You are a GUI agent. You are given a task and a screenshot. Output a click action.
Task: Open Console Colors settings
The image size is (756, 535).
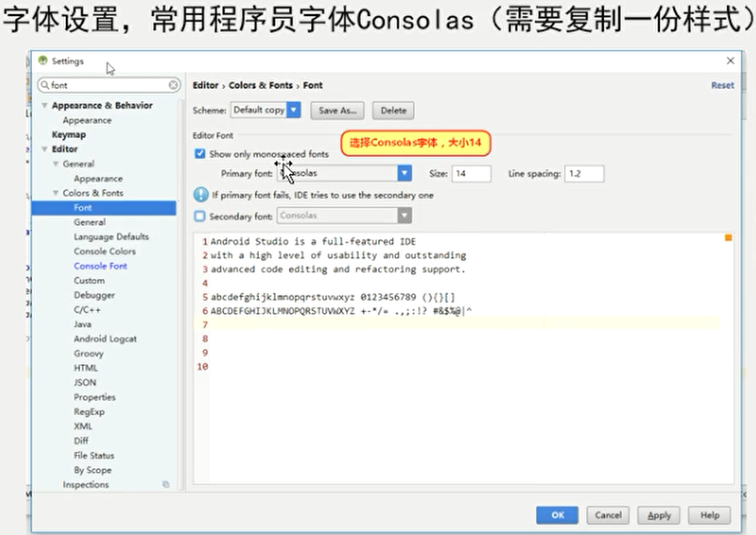click(x=105, y=252)
